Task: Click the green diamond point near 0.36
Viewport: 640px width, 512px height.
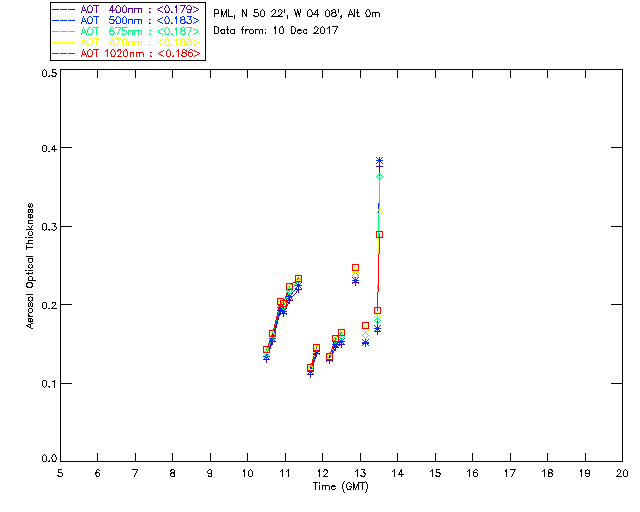Action: click(380, 176)
